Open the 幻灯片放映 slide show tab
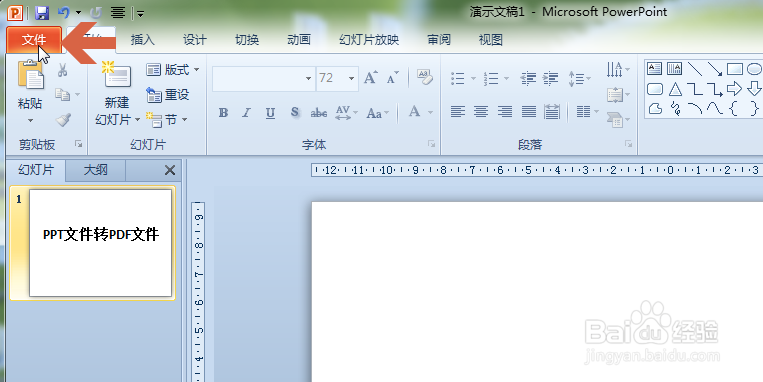Viewport: 763px width, 382px height. tap(369, 40)
